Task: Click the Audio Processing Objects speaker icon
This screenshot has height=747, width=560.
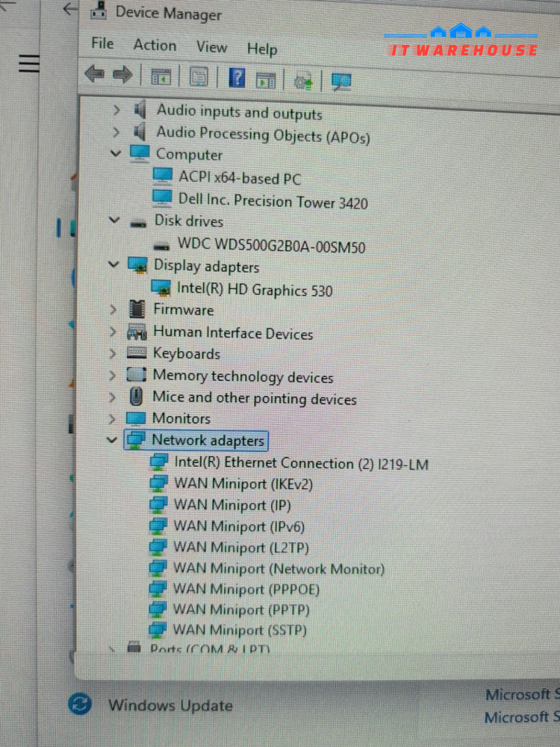Action: [140, 132]
